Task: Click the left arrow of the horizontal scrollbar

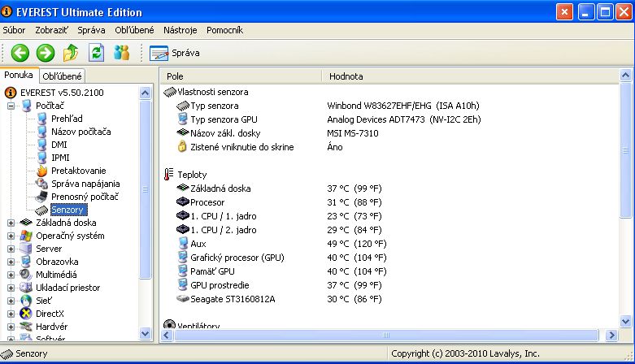Action: pyautogui.click(x=167, y=336)
